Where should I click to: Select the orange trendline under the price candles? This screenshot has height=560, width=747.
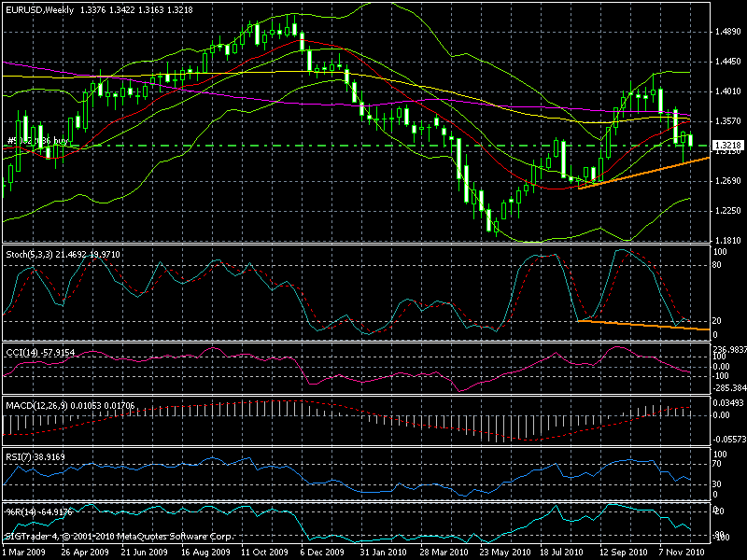644,173
